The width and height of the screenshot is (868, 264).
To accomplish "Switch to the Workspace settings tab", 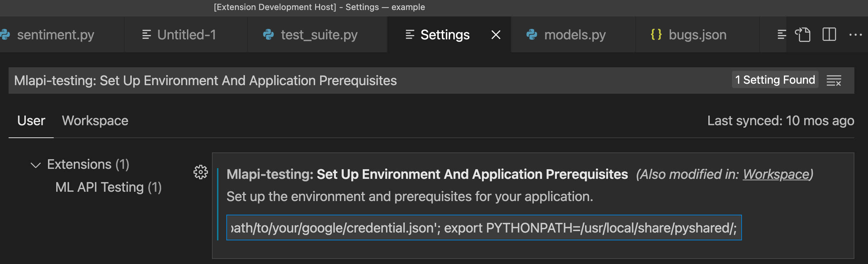I will coord(95,121).
